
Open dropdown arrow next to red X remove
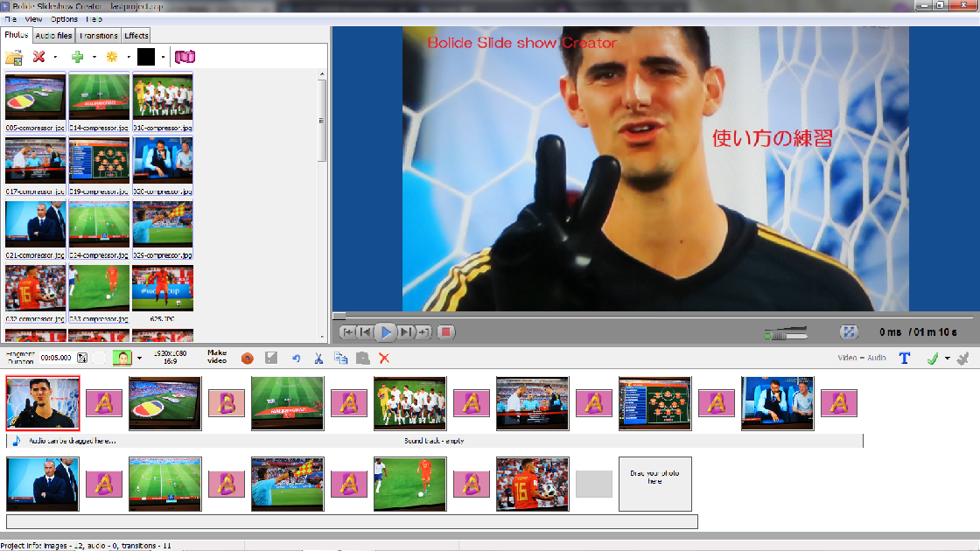[55, 57]
